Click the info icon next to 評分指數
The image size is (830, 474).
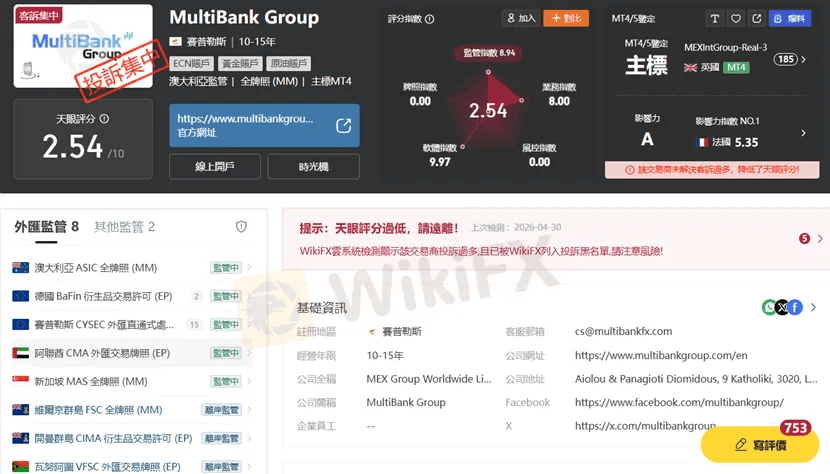click(x=430, y=19)
